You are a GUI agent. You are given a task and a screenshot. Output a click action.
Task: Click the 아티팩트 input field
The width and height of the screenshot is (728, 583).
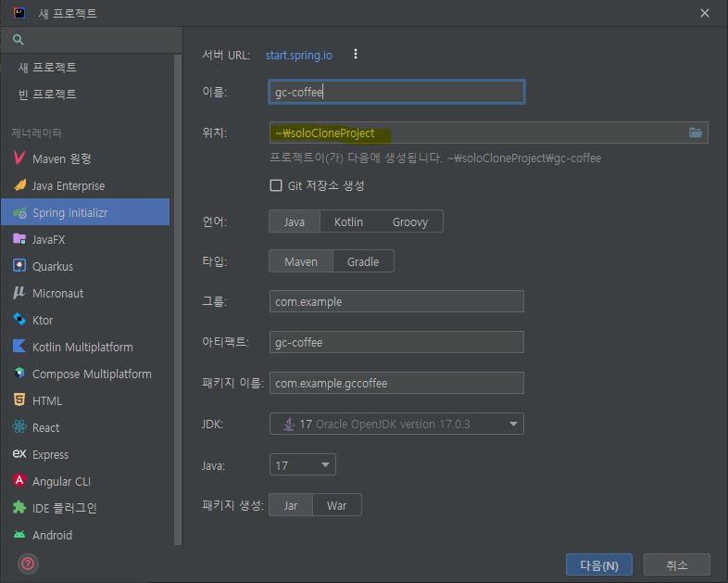(396, 342)
